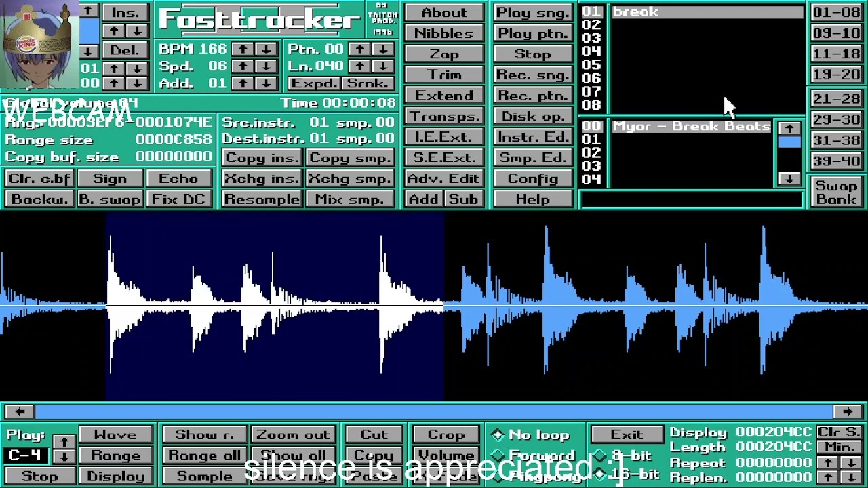
Task: Click the waveform scrollbar left arrow
Action: pyautogui.click(x=20, y=411)
